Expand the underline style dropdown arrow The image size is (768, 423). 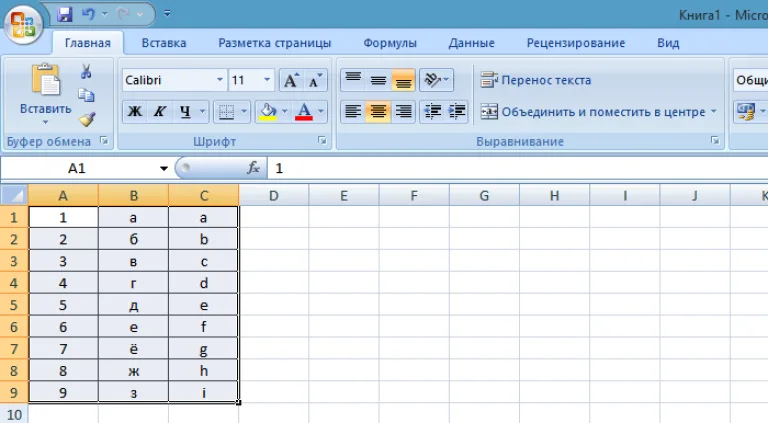click(x=202, y=112)
